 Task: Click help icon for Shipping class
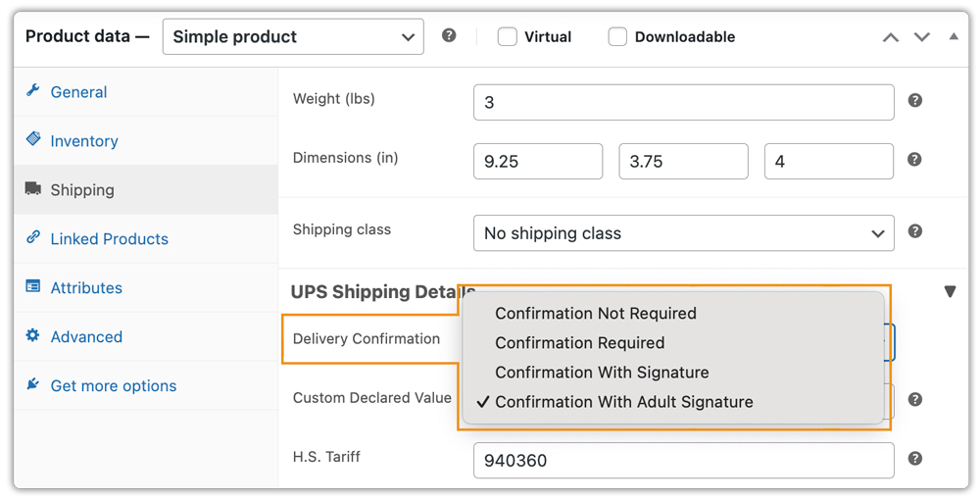pyautogui.click(x=915, y=231)
